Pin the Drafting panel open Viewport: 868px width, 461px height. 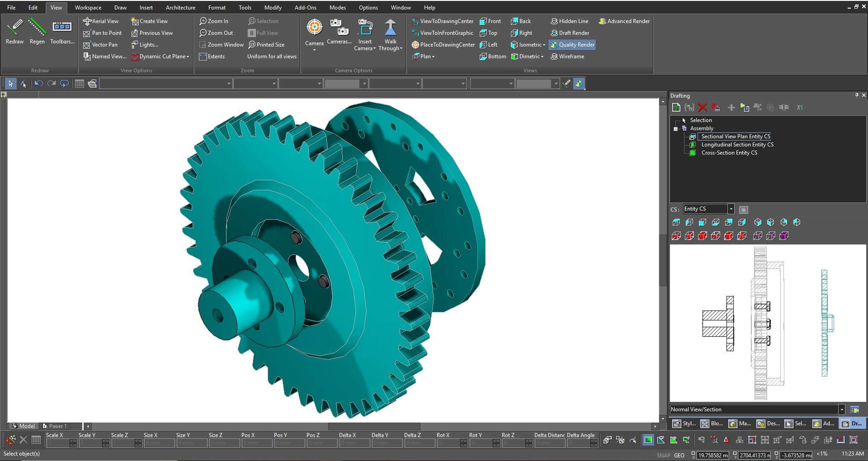(x=857, y=95)
